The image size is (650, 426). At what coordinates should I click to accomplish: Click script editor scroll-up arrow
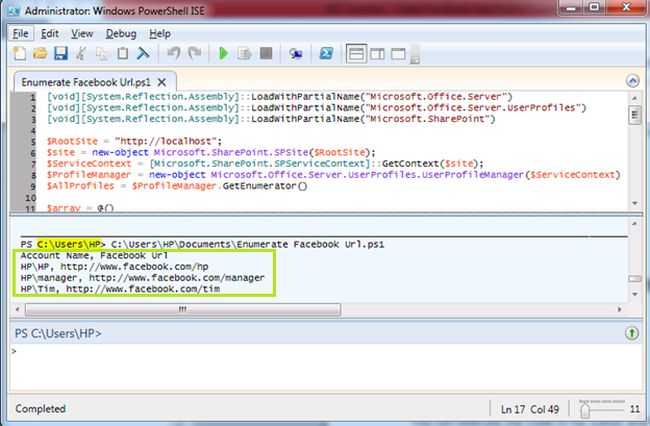coord(634,98)
